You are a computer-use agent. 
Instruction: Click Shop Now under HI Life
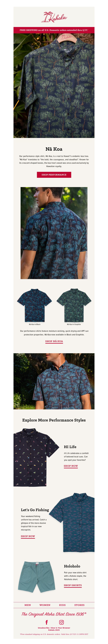(71, 466)
